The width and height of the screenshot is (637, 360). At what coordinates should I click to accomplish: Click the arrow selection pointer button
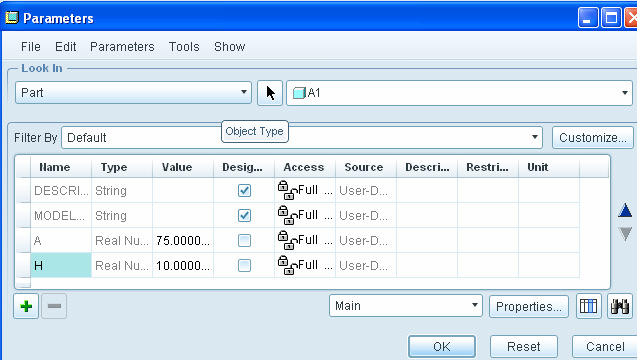pos(270,93)
